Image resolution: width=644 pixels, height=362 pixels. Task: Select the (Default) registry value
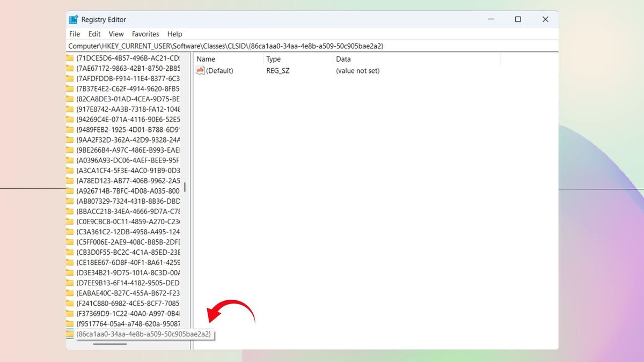coord(219,71)
